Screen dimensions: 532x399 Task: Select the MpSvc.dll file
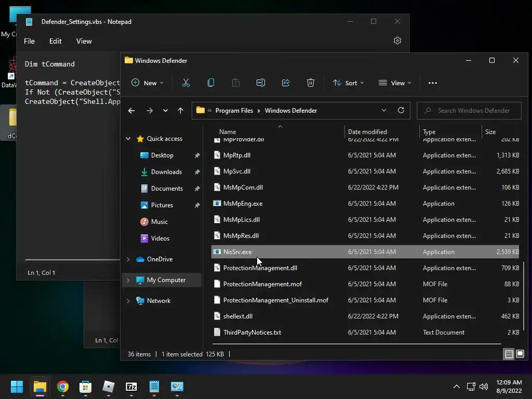click(x=365, y=171)
